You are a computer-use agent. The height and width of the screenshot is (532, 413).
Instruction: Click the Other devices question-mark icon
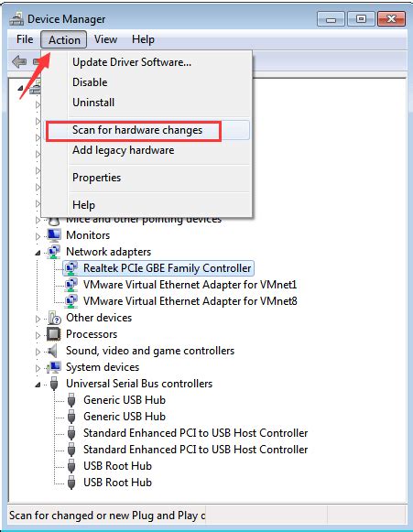[54, 318]
